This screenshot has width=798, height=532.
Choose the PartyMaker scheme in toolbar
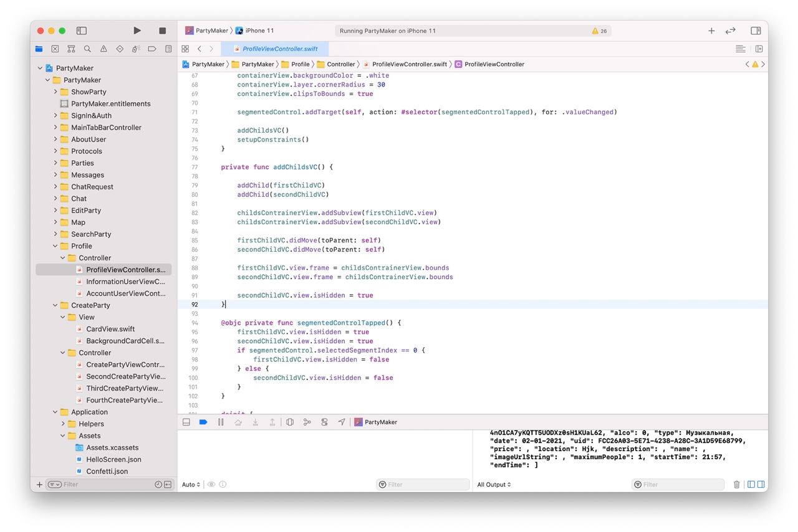pyautogui.click(x=207, y=31)
